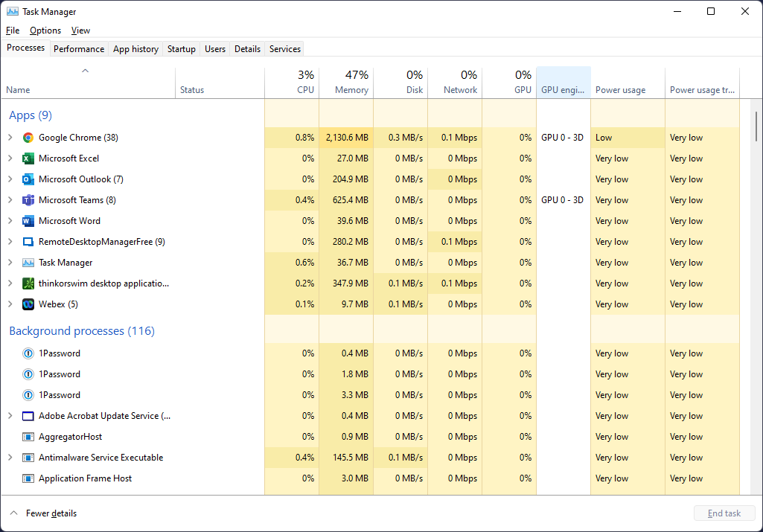Screen dimensions: 763x532
Task: Click the Microsoft Teams icon
Action: (28, 200)
